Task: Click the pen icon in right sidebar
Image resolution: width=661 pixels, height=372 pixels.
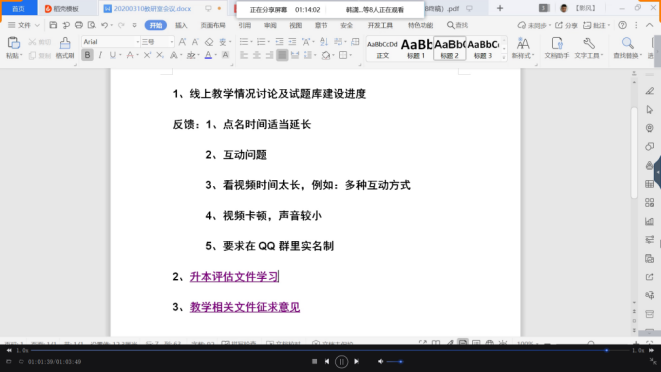Action: (650, 91)
